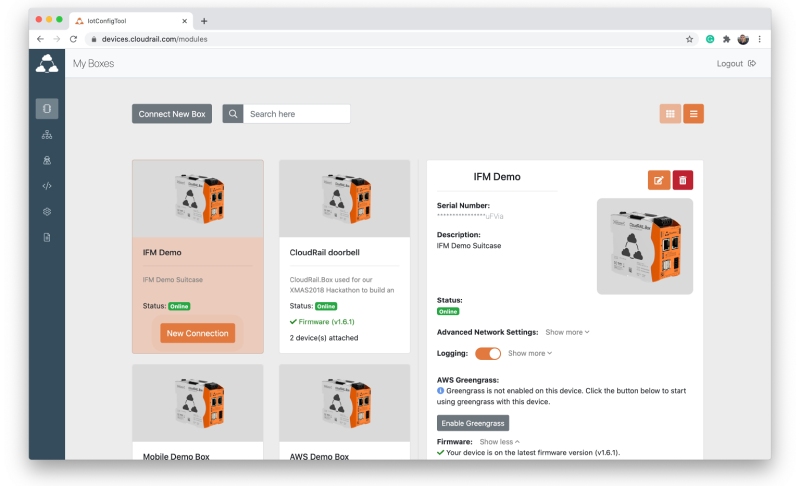Edit the IFM Demo box
The height and width of the screenshot is (486, 800).
659,180
